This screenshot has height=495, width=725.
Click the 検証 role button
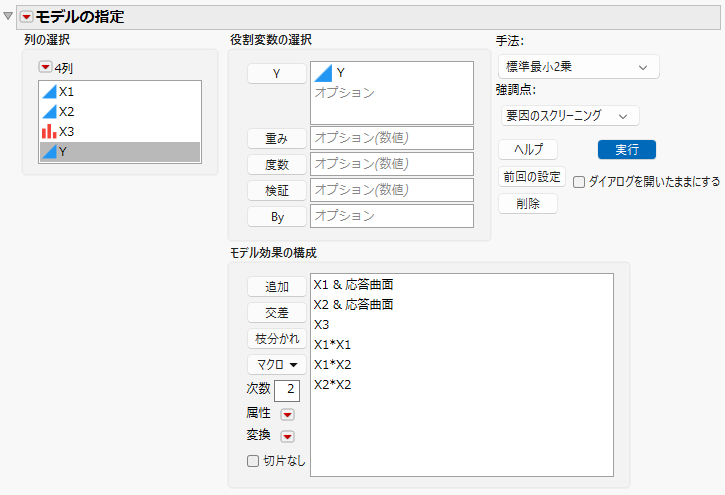point(276,190)
